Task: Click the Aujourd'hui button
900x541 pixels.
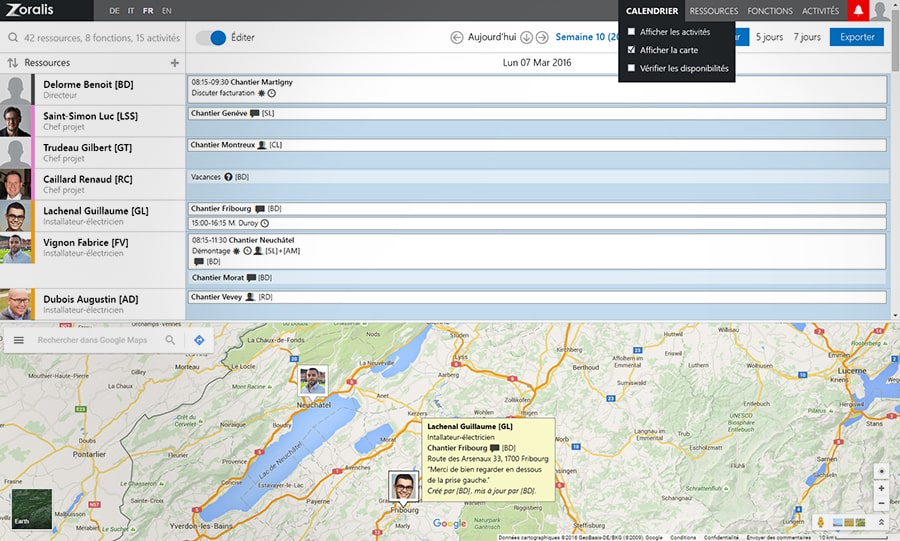Action: point(492,37)
